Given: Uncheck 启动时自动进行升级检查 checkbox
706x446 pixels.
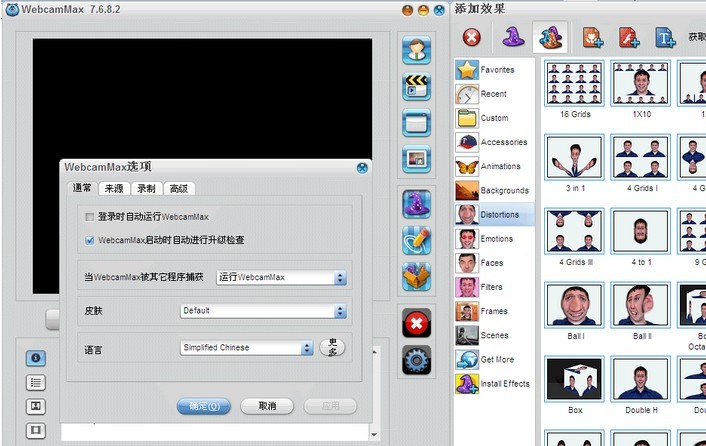Looking at the screenshot, I should pyautogui.click(x=90, y=240).
